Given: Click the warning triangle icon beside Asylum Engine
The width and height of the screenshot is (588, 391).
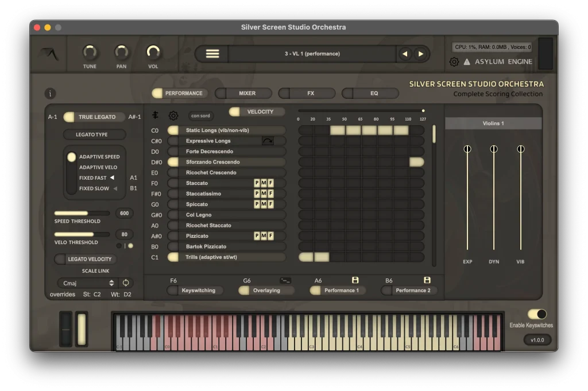Looking at the screenshot, I should pyautogui.click(x=467, y=62).
